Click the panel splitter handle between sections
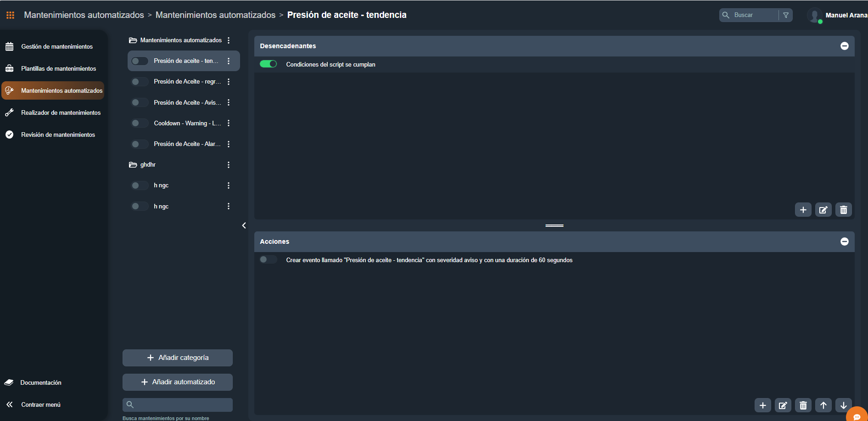This screenshot has width=868, height=421. point(554,225)
